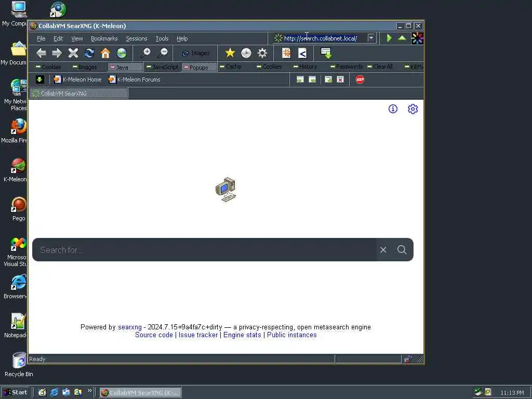
Task: Clear History from the privacy bar
Action: (305, 66)
